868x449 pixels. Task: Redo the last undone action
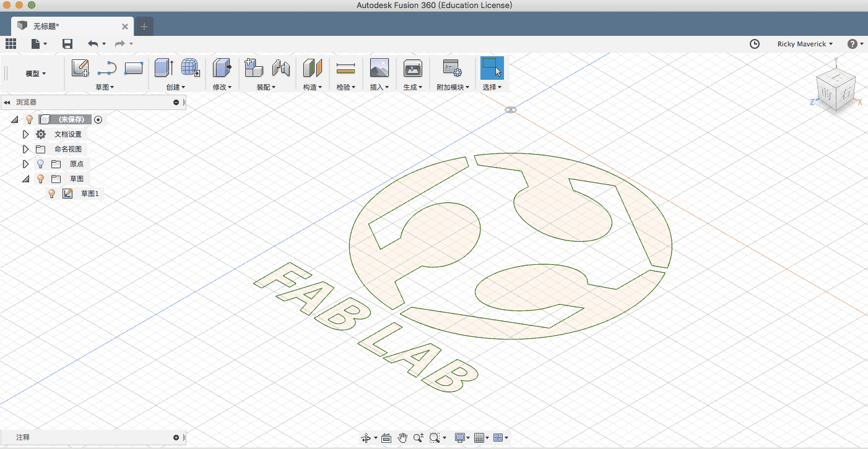[120, 43]
